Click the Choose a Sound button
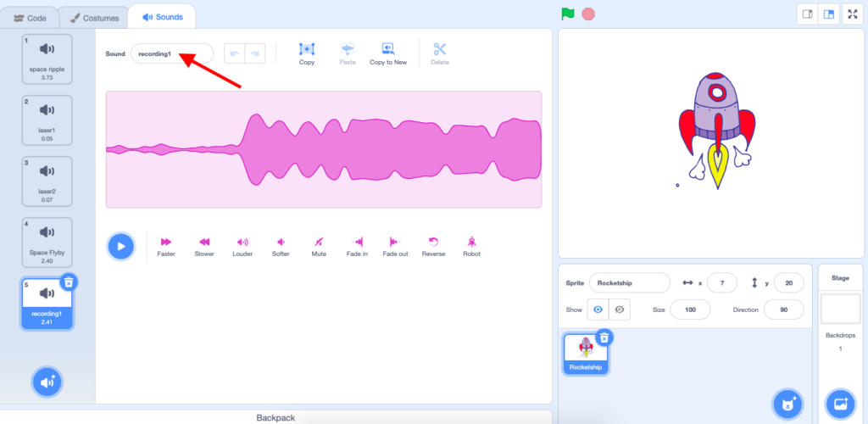 47,382
